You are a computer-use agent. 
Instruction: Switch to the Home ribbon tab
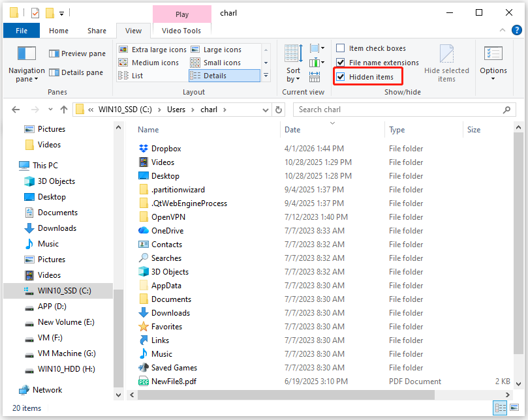[x=59, y=31]
